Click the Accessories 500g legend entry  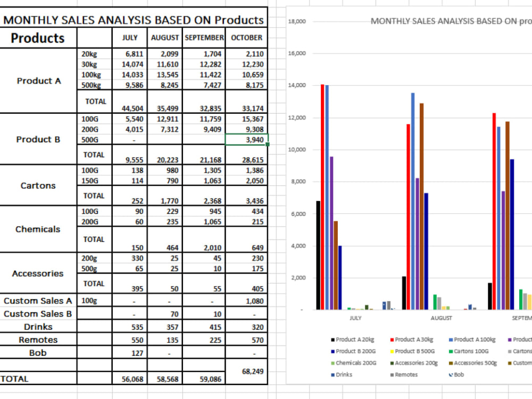(x=472, y=363)
